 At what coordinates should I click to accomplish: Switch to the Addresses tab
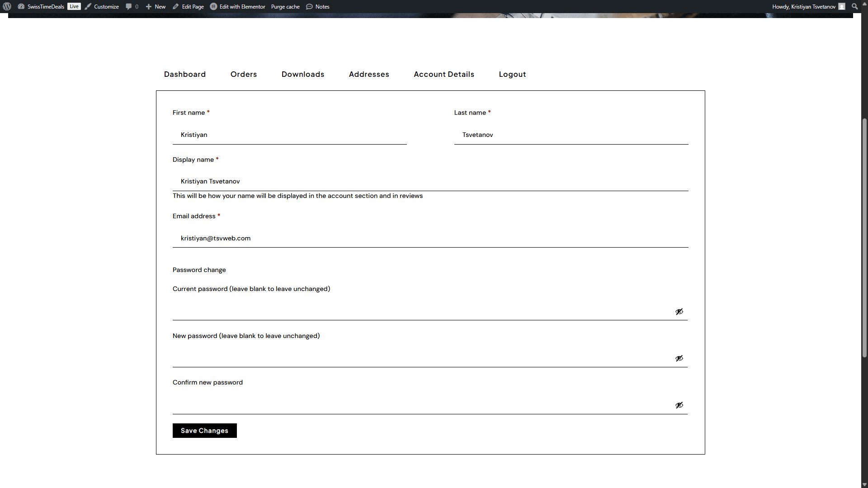coord(368,74)
